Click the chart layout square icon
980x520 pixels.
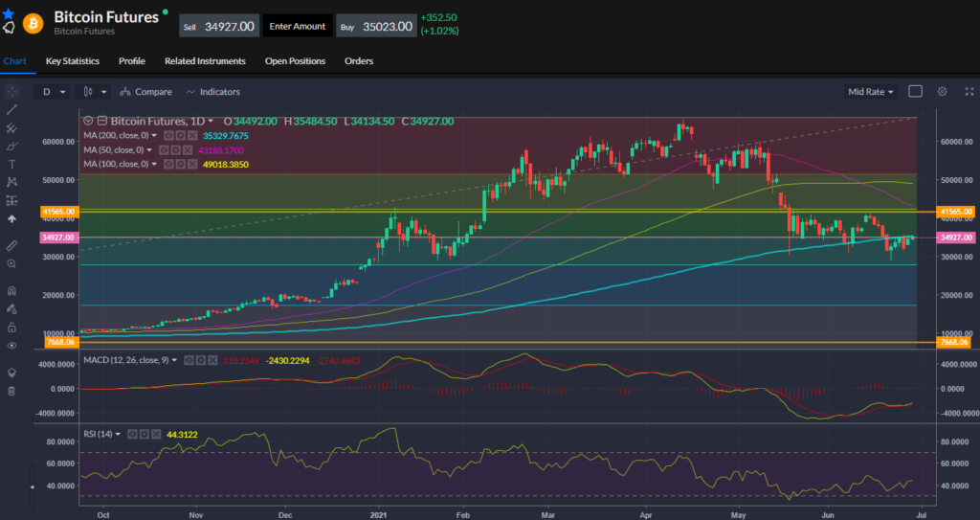tap(915, 91)
